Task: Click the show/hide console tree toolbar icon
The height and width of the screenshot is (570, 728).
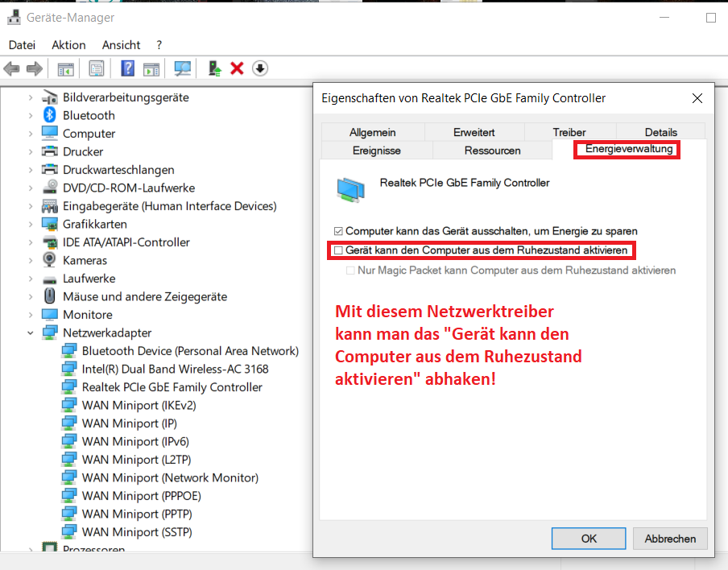Action: click(65, 68)
